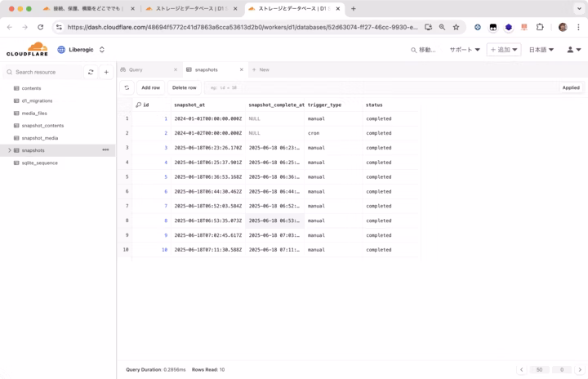The height and width of the screenshot is (379, 588).
Task: Open the browser extensions puzzle icon
Action: pyautogui.click(x=540, y=27)
